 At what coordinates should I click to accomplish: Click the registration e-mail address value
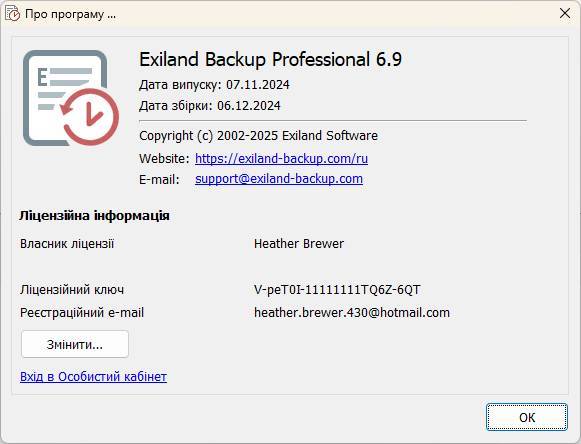click(x=352, y=312)
